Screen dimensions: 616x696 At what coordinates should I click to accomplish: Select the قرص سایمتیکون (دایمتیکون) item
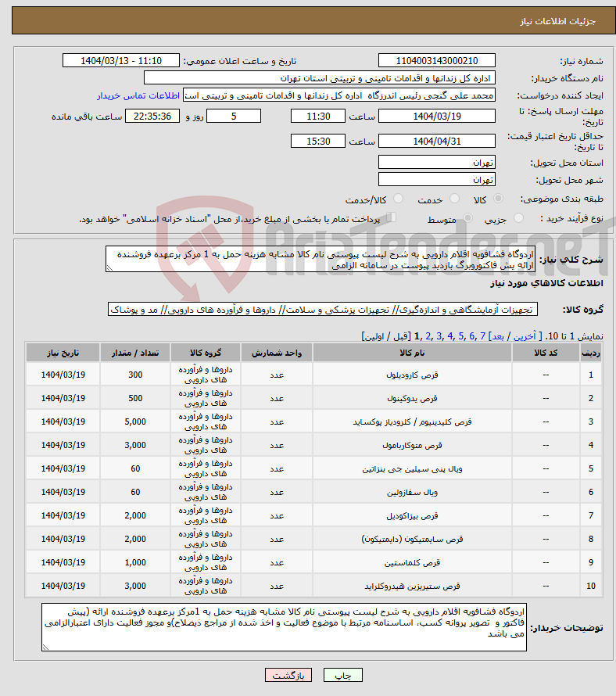point(412,539)
